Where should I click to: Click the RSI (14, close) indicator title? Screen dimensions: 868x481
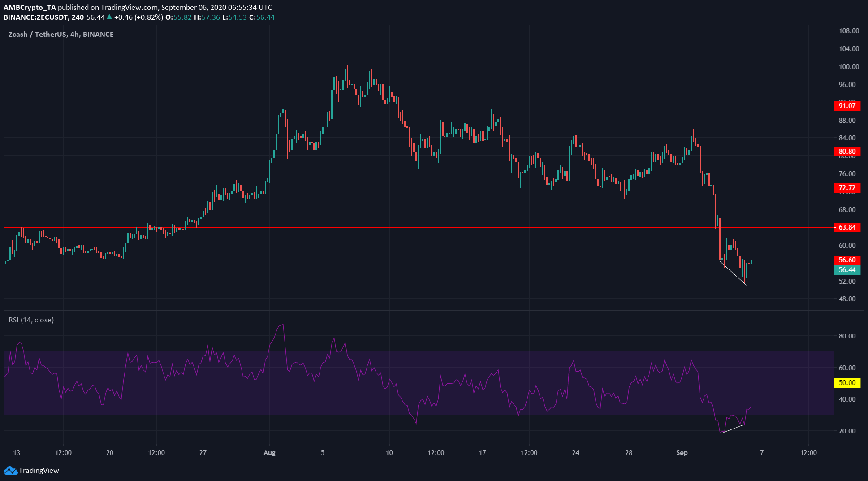click(x=31, y=320)
